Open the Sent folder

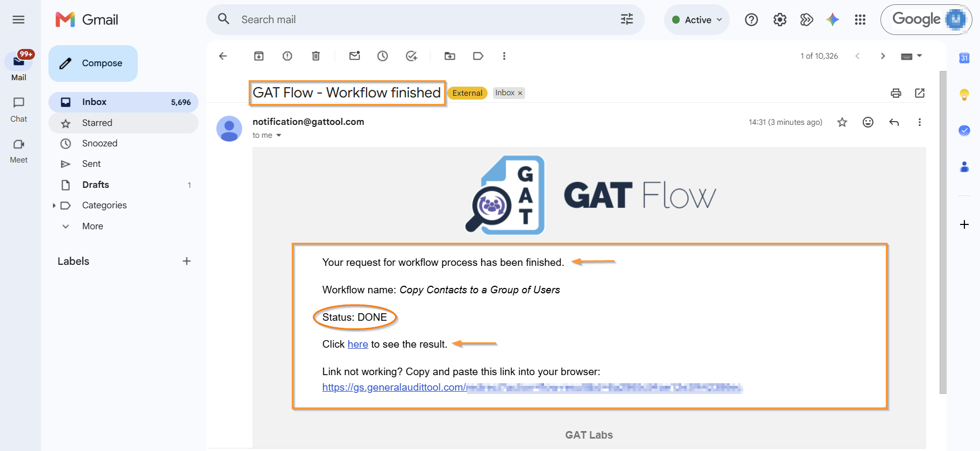[x=123, y=164]
